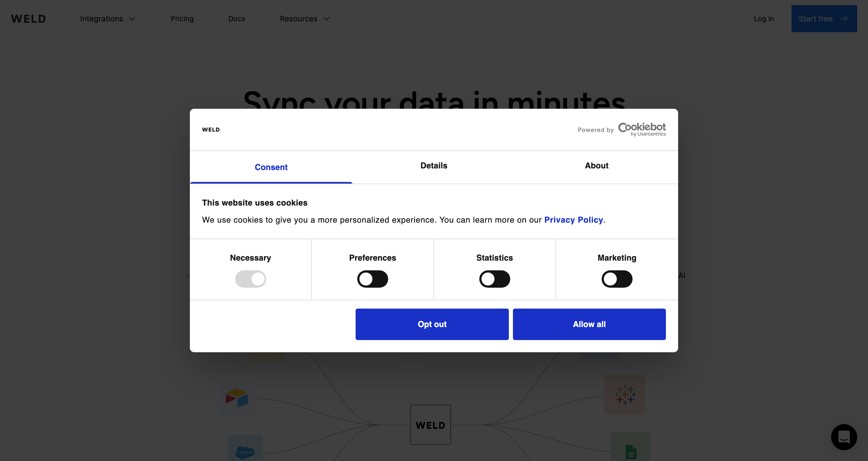Viewport: 868px width, 461px height.
Task: Click the Airtable integration icon
Action: (237, 398)
